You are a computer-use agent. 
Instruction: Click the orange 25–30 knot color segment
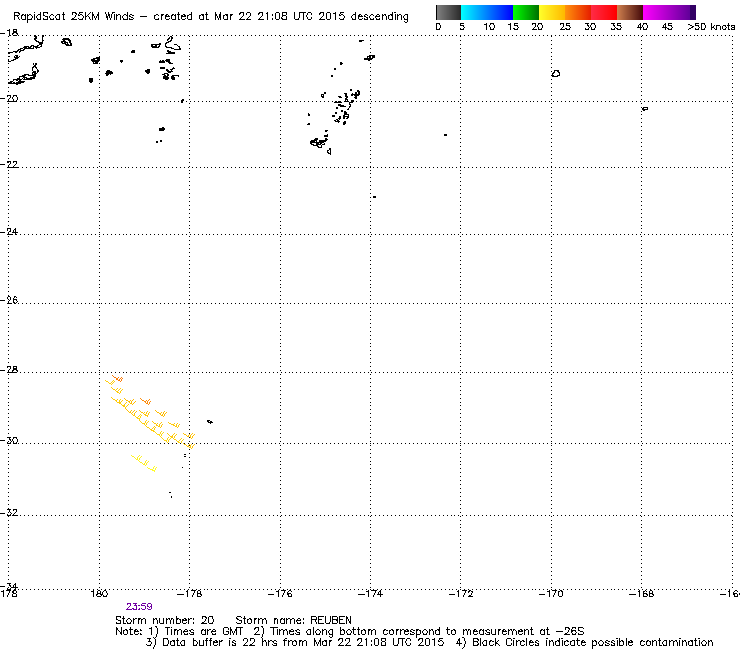coord(578,12)
